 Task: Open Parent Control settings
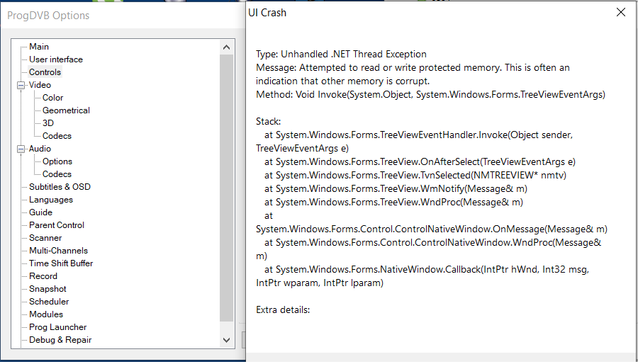(x=56, y=225)
